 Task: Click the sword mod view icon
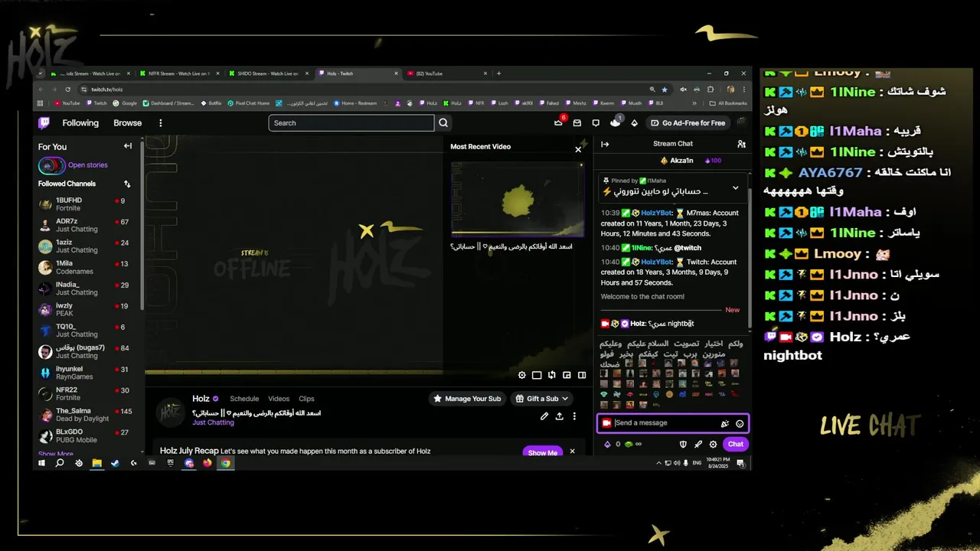(698, 444)
